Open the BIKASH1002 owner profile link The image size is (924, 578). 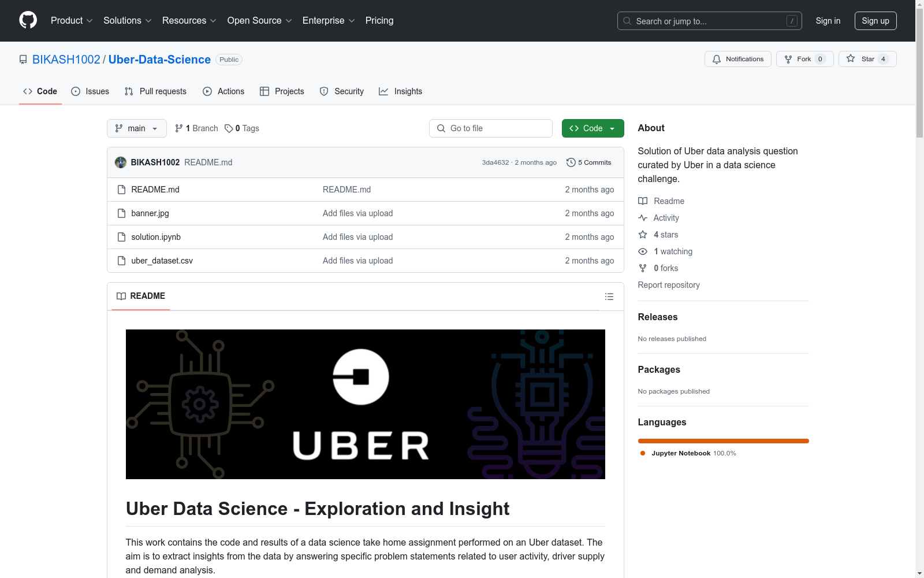point(66,60)
